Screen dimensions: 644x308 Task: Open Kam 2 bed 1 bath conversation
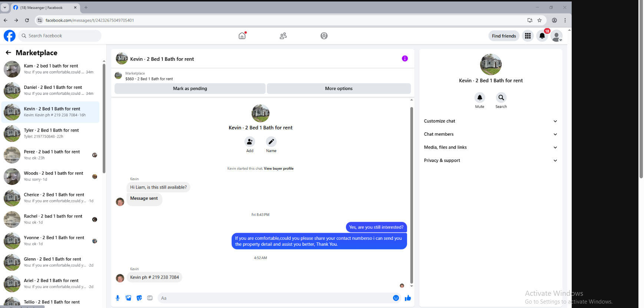coord(50,69)
